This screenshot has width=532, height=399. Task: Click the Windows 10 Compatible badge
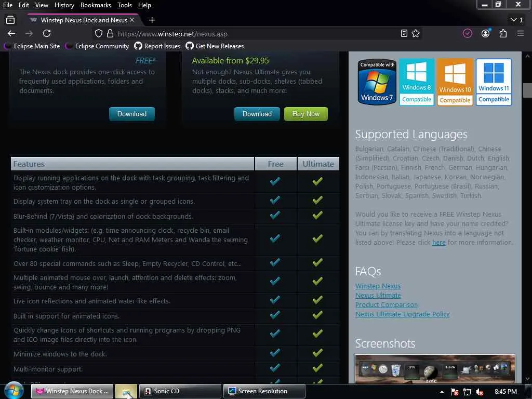tap(455, 82)
